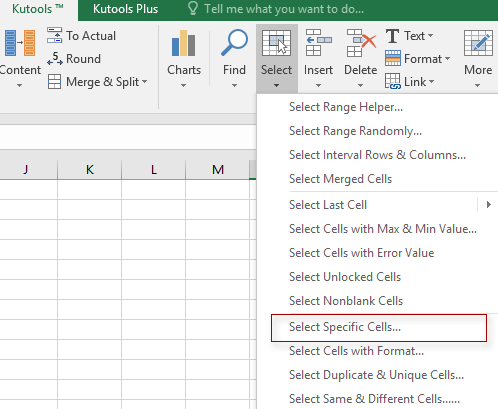Image resolution: width=498 pixels, height=409 pixels.
Task: Click the To Actual icon
Action: (54, 35)
